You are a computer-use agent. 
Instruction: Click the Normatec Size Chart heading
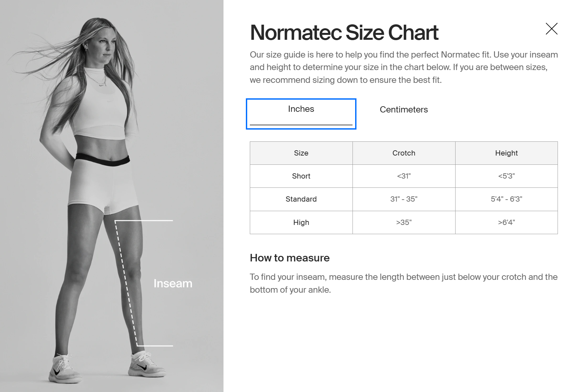click(x=344, y=33)
